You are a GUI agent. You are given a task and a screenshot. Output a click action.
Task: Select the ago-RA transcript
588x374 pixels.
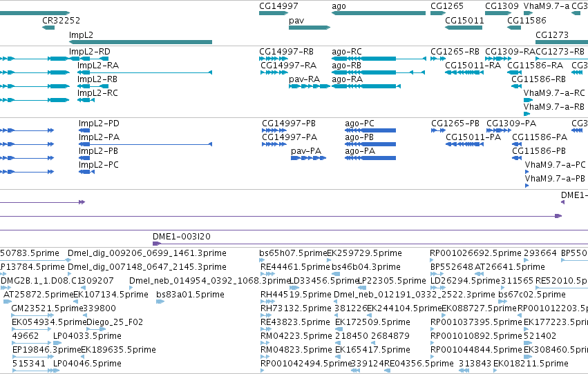pyautogui.click(x=366, y=86)
